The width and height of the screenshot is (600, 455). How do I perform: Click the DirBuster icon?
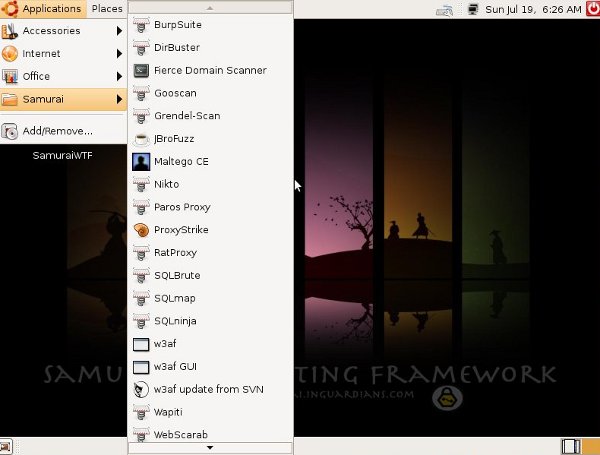(141, 48)
